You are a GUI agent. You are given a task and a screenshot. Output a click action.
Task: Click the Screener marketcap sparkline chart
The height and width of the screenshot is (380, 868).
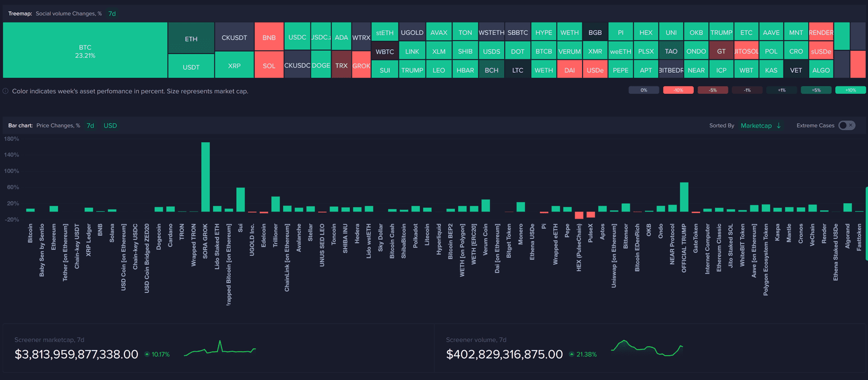tap(220, 348)
